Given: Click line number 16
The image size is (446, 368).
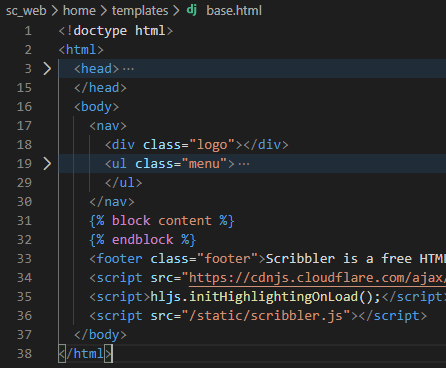Looking at the screenshot, I should [24, 107].
